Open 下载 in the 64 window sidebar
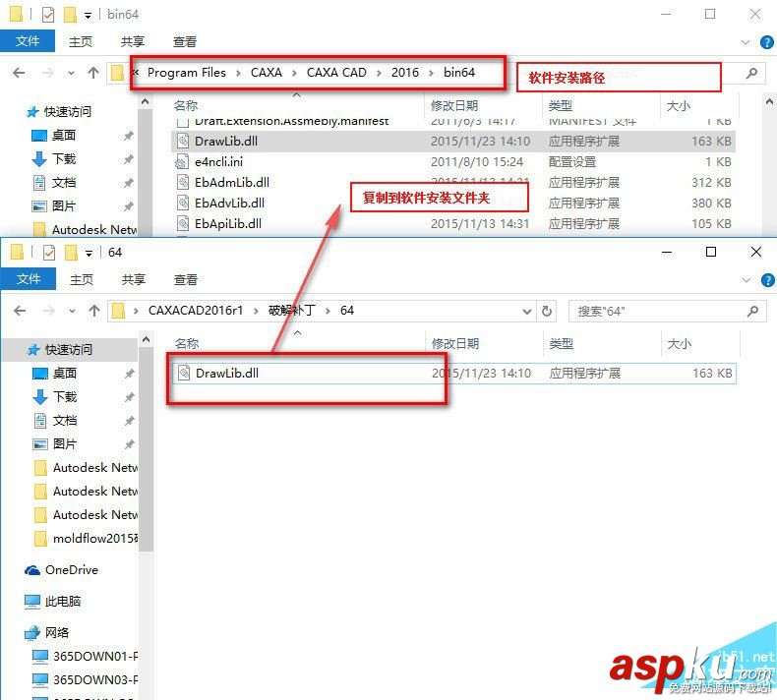The height and width of the screenshot is (700, 777). (x=65, y=397)
